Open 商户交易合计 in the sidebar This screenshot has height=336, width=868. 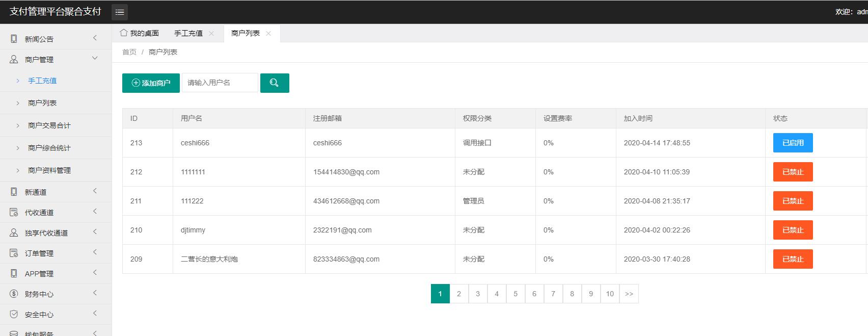(x=49, y=125)
